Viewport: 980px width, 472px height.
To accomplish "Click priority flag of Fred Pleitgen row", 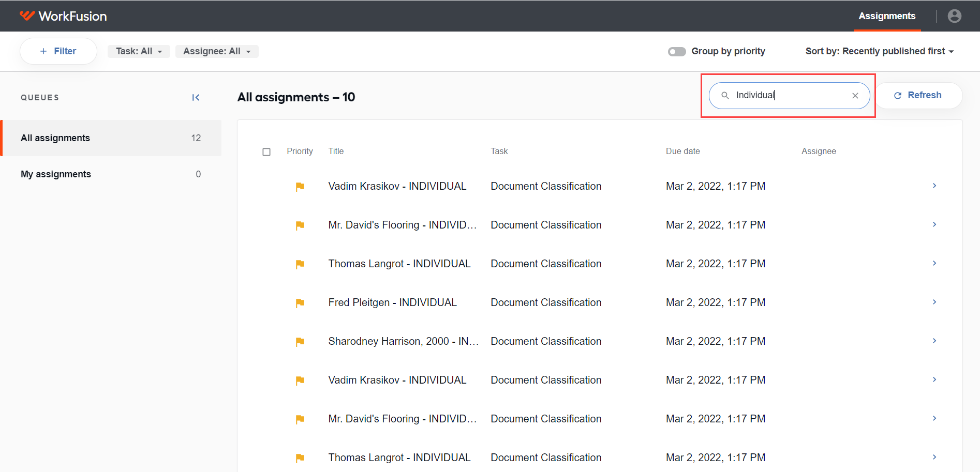I will tap(300, 303).
